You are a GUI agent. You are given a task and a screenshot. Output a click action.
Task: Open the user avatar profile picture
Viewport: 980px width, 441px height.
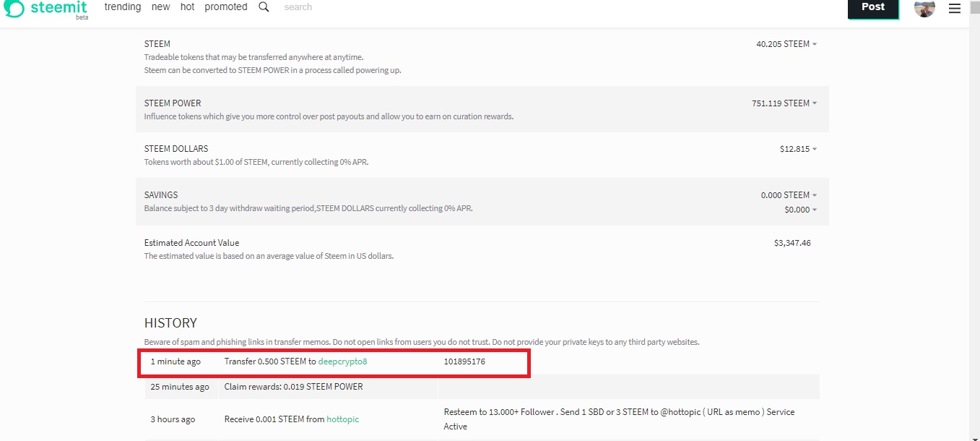point(924,7)
